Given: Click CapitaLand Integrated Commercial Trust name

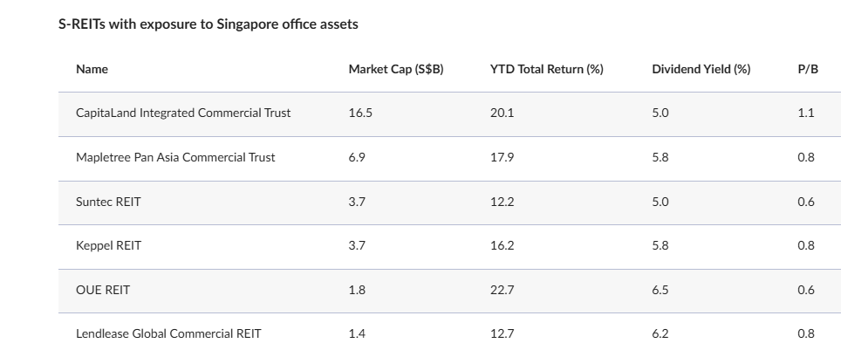Looking at the screenshot, I should tap(183, 113).
